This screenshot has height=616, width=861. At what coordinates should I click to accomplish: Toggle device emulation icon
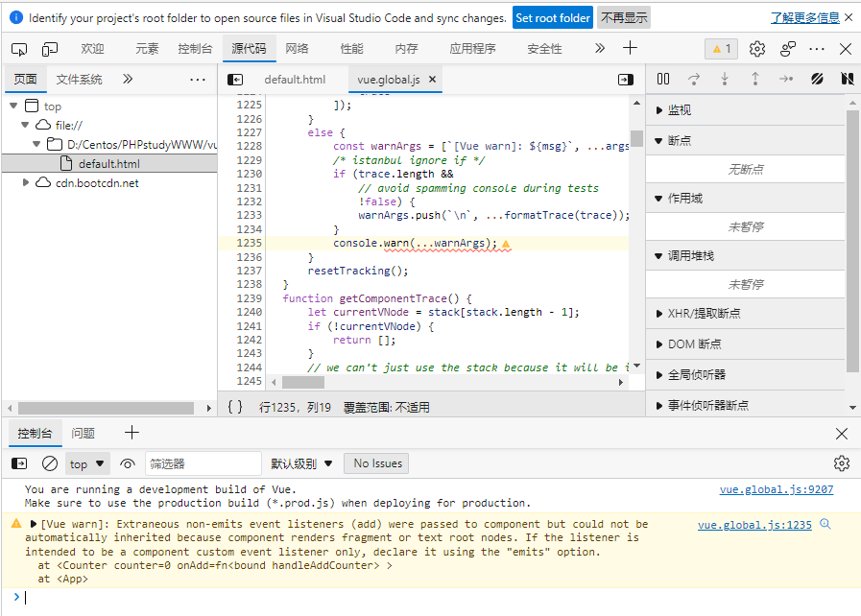[x=49, y=49]
